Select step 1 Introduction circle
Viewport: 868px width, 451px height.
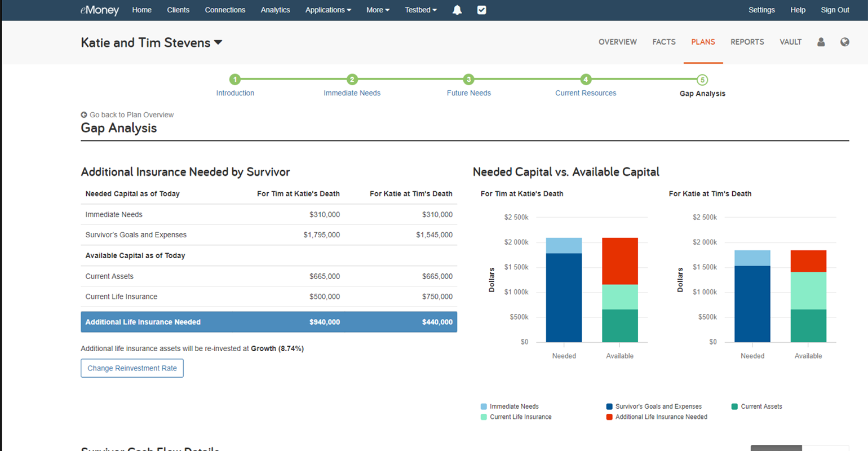point(235,79)
